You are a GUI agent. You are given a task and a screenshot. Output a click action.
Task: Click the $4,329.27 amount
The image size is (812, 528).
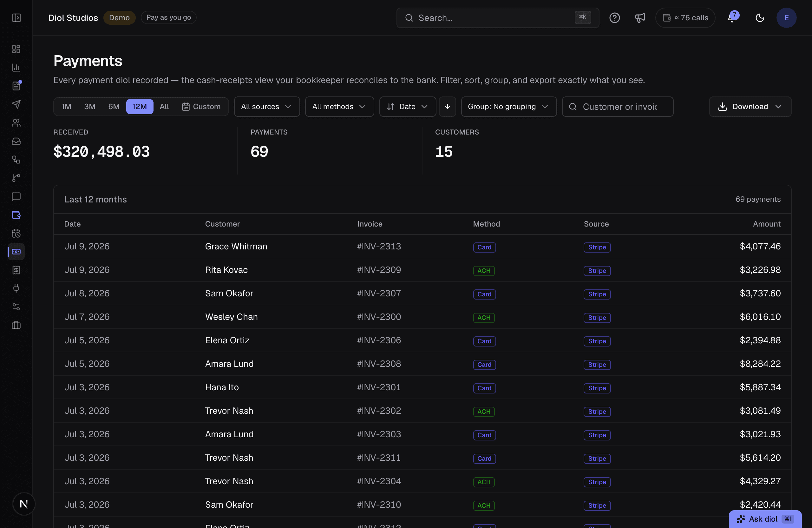(x=760, y=481)
